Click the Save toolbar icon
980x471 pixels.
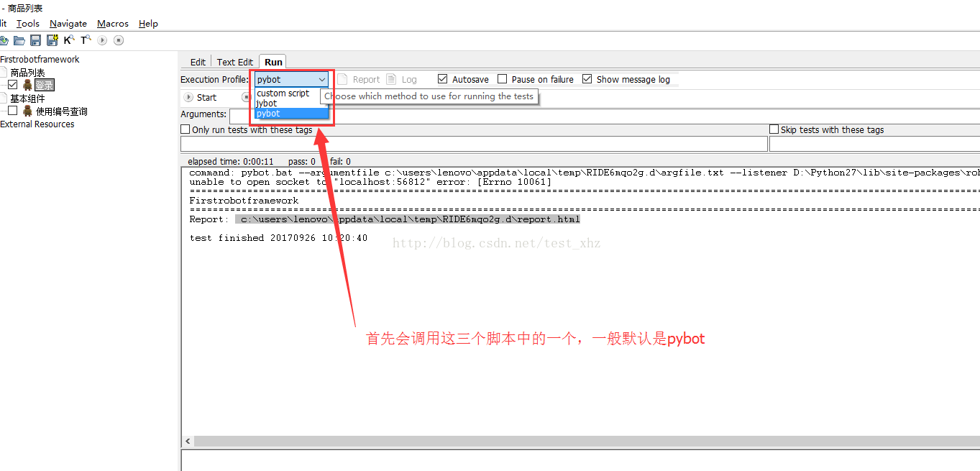[x=35, y=40]
